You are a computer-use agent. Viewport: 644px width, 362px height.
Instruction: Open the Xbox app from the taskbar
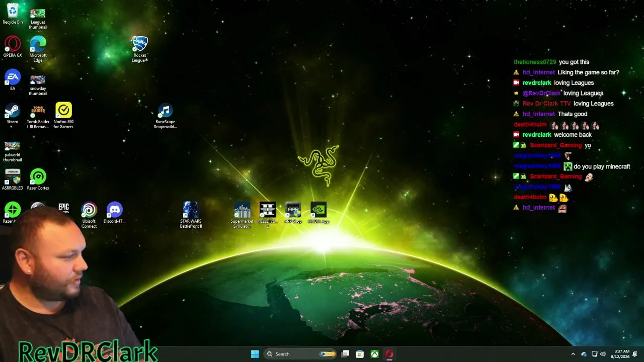click(375, 354)
